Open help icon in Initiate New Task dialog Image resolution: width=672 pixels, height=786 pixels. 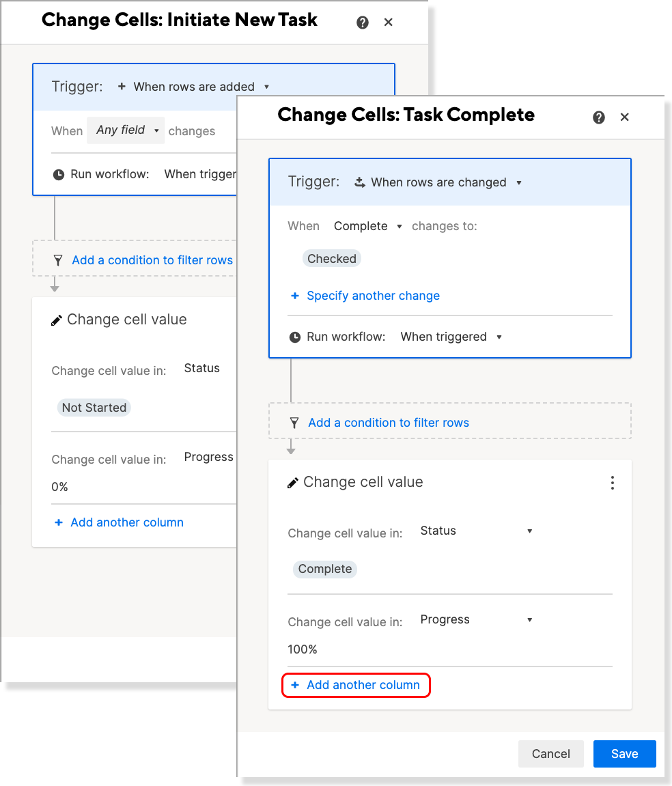click(x=362, y=23)
